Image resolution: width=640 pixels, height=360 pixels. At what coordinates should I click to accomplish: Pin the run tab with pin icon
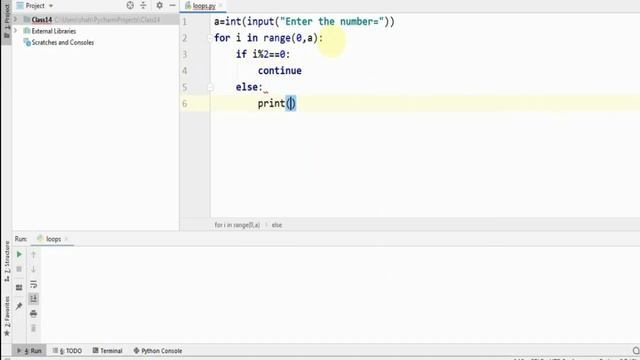pyautogui.click(x=19, y=306)
